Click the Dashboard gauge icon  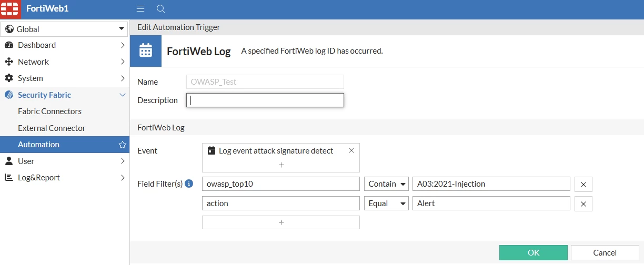(9, 45)
